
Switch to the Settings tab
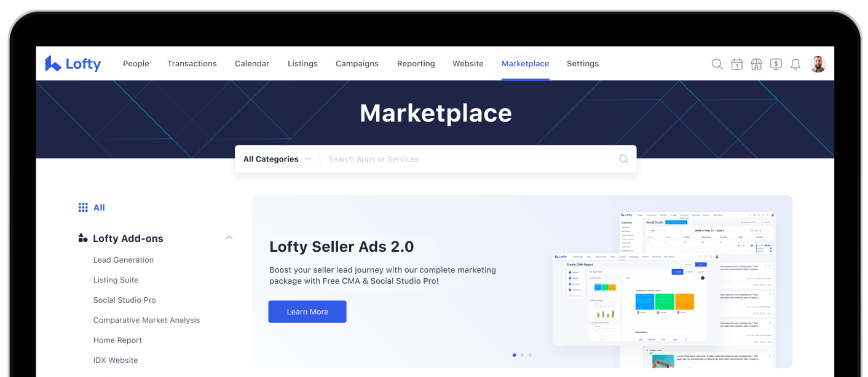[x=582, y=64]
